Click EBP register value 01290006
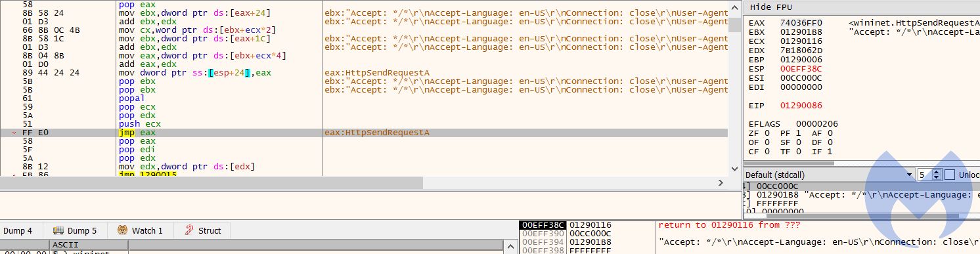This screenshot has width=980, height=254. click(x=801, y=60)
